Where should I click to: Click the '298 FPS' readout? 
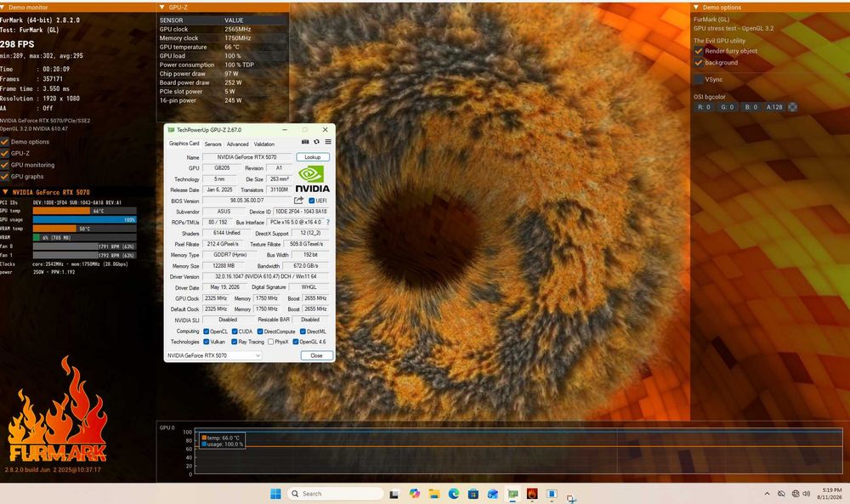[x=17, y=44]
